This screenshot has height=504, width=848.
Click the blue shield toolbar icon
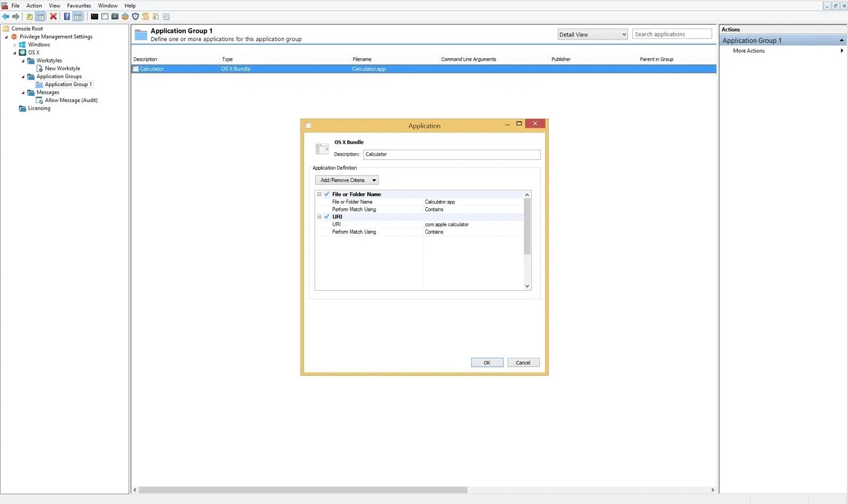[x=135, y=16]
